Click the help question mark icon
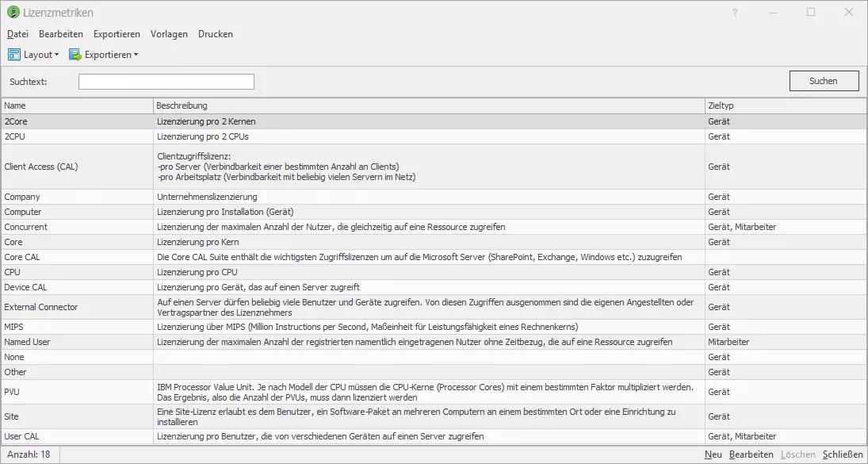The image size is (868, 464). coord(735,12)
